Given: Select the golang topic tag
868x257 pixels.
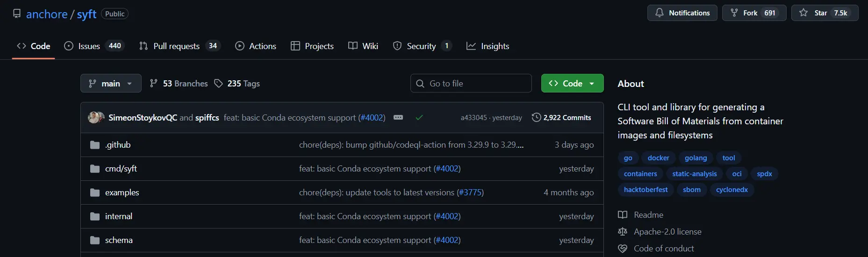Looking at the screenshot, I should [696, 158].
